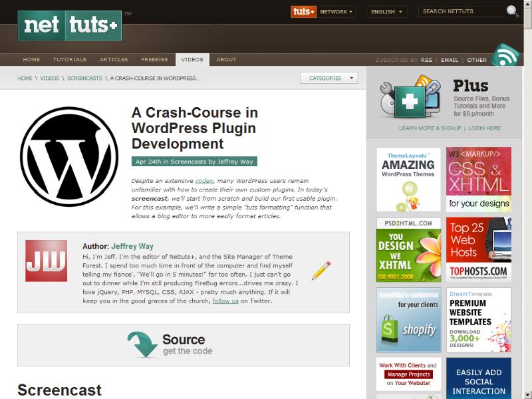The image size is (532, 399).
Task: Click Source get the code button
Action: (184, 345)
